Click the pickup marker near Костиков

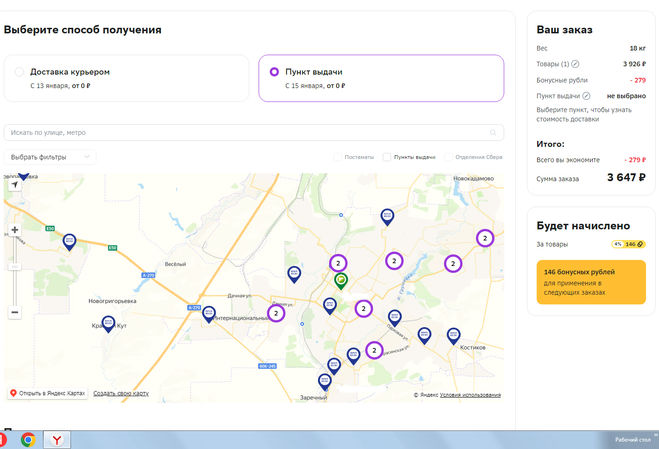453,334
